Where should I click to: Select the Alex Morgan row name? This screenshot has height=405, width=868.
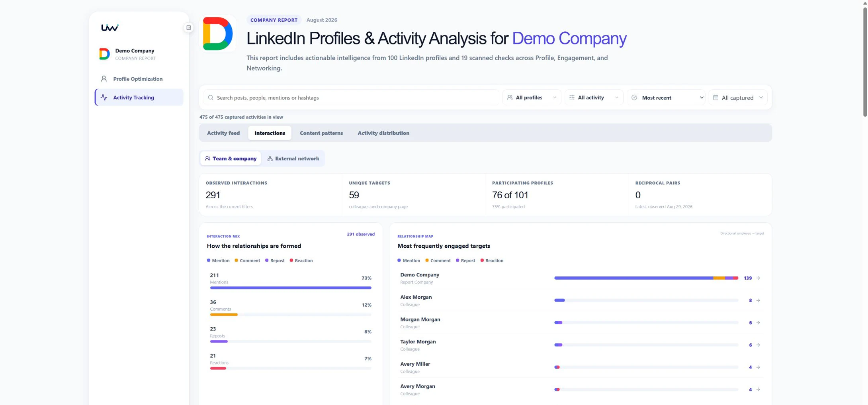click(x=416, y=297)
